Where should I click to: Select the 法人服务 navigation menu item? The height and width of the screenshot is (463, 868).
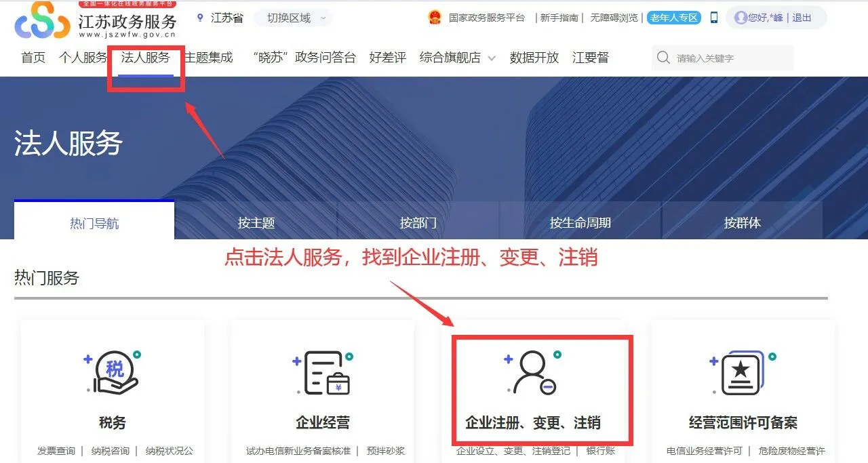[145, 58]
